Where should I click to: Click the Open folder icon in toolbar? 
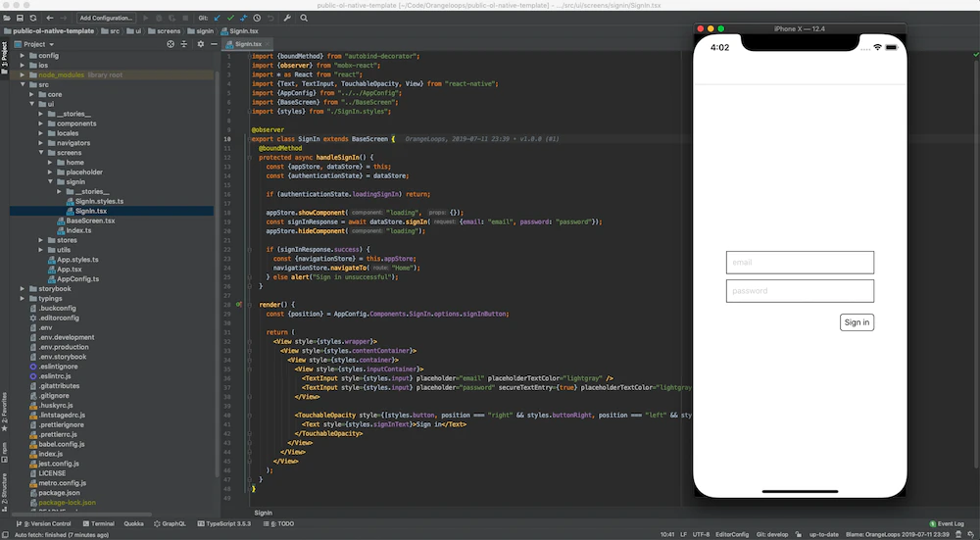7,18
